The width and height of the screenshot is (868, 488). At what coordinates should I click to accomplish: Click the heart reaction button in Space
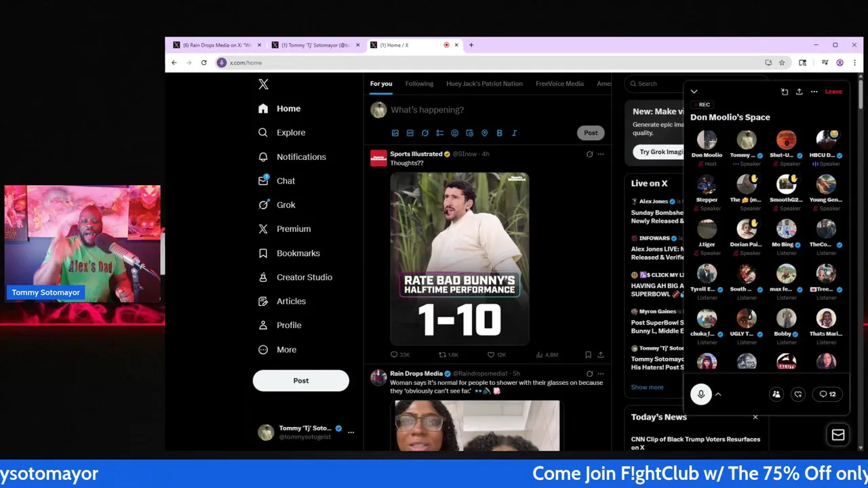click(x=798, y=394)
